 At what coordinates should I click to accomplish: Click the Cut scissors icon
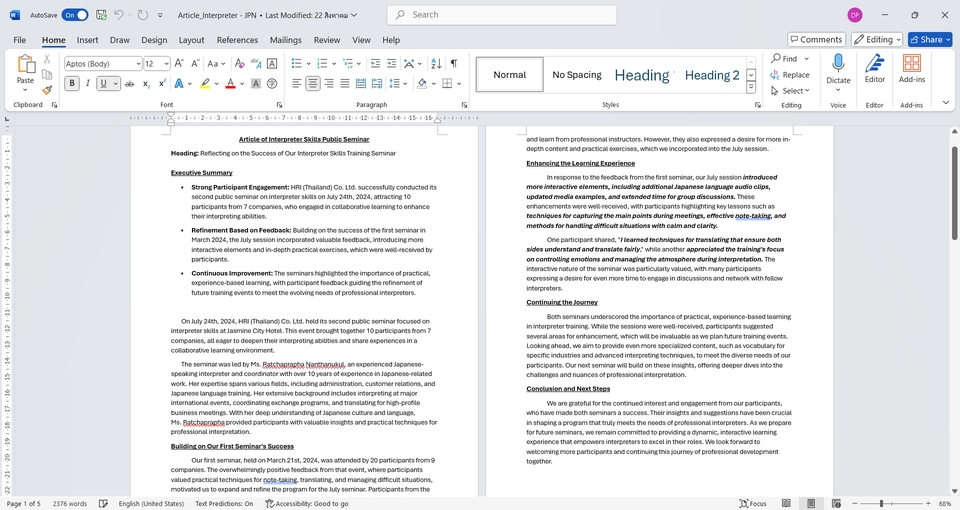pos(47,59)
